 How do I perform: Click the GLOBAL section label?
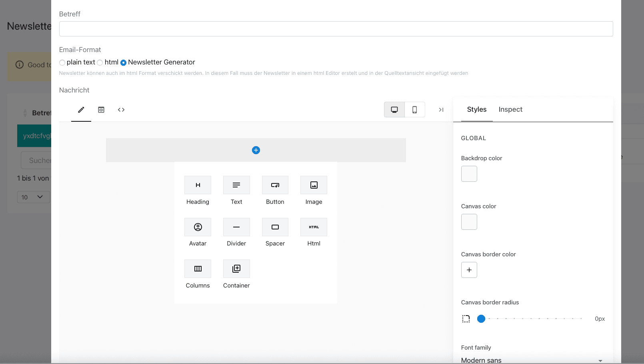pyautogui.click(x=474, y=138)
